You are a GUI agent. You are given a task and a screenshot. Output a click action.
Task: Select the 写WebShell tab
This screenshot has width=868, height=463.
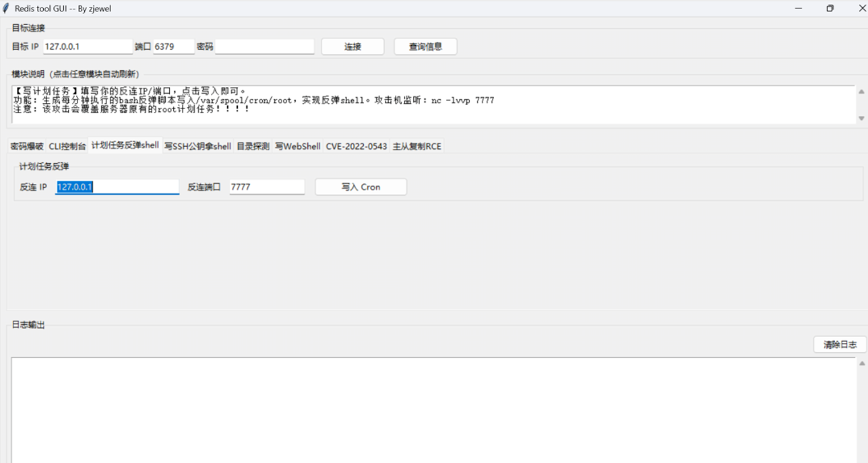pos(297,146)
